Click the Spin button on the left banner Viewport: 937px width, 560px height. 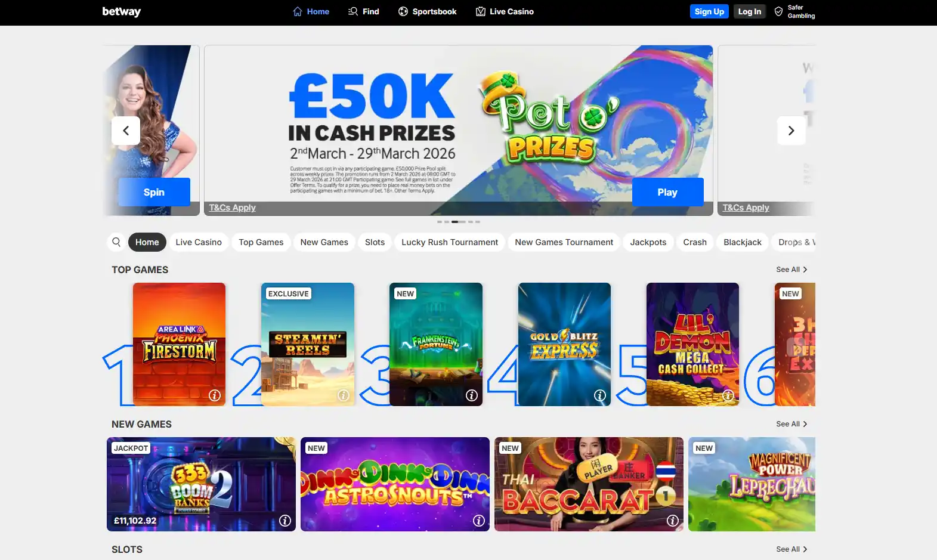pos(154,192)
